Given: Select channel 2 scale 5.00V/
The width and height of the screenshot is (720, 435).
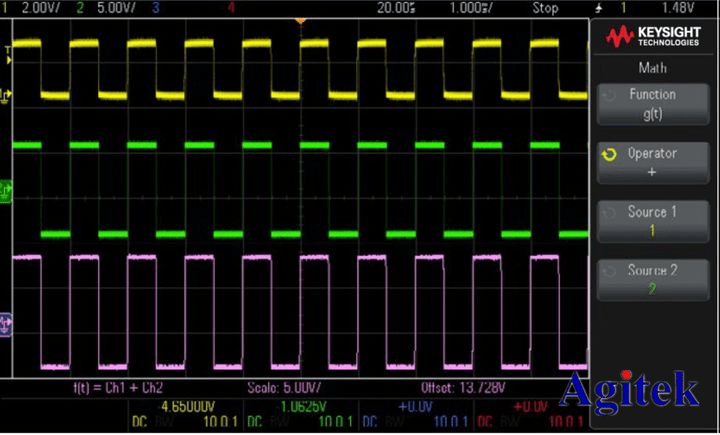Looking at the screenshot, I should click(117, 8).
